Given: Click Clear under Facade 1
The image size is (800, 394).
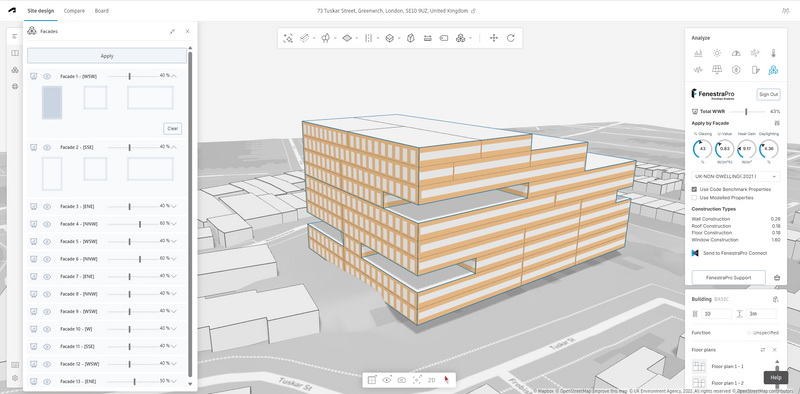Looking at the screenshot, I should [x=173, y=129].
